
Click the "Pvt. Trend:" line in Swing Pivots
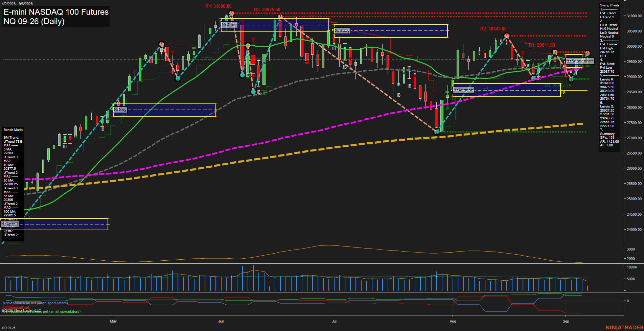pos(608,13)
